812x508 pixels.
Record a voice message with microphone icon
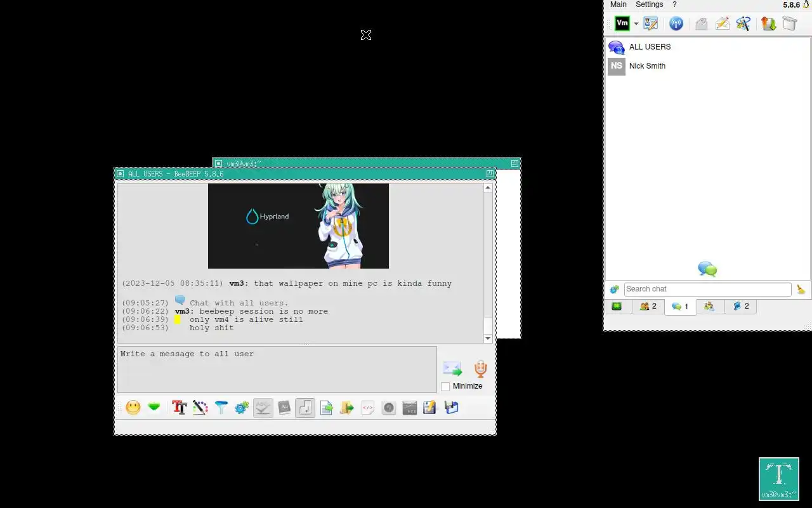(480, 369)
